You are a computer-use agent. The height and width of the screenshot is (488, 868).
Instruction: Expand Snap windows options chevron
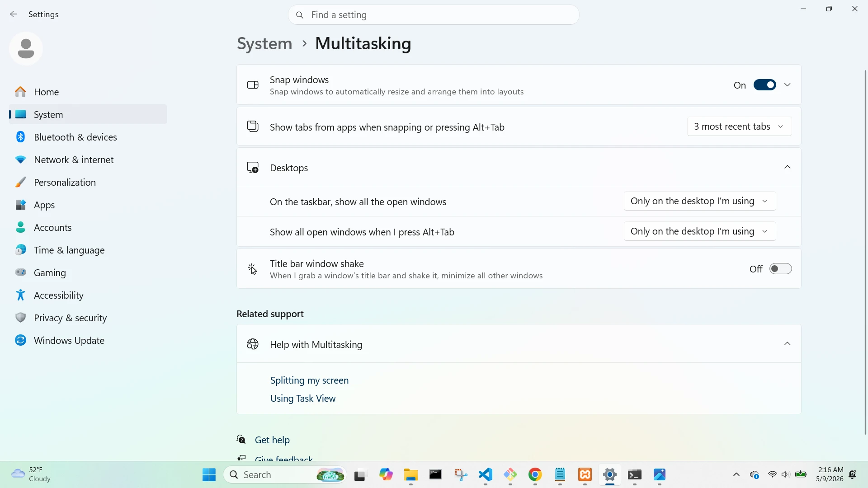pyautogui.click(x=787, y=85)
